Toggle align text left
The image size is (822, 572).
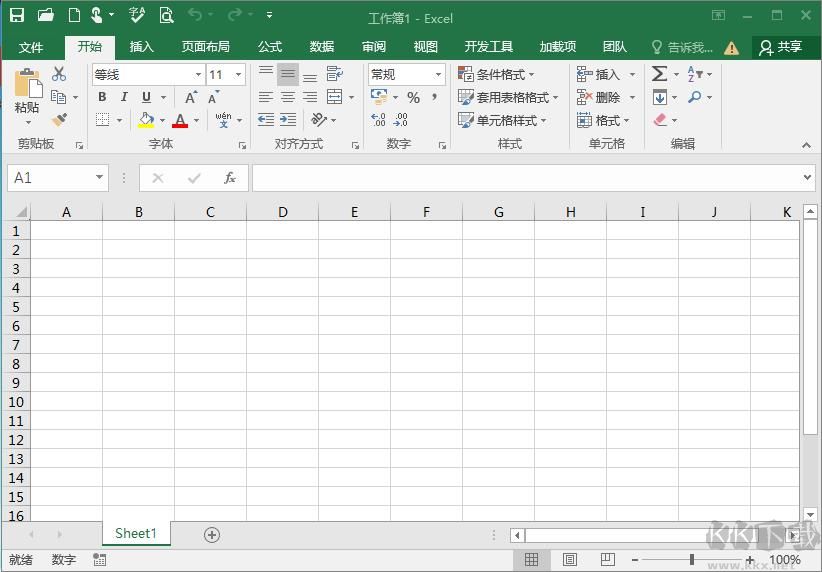point(266,97)
